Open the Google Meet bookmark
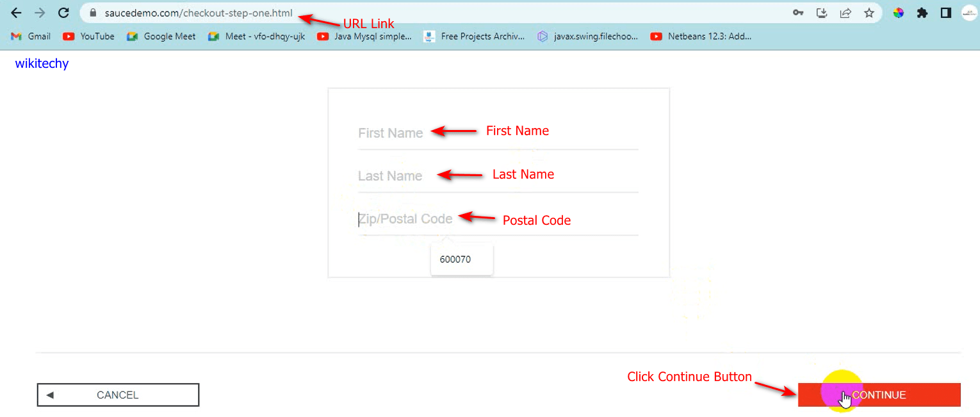The width and height of the screenshot is (980, 417). coord(161,37)
